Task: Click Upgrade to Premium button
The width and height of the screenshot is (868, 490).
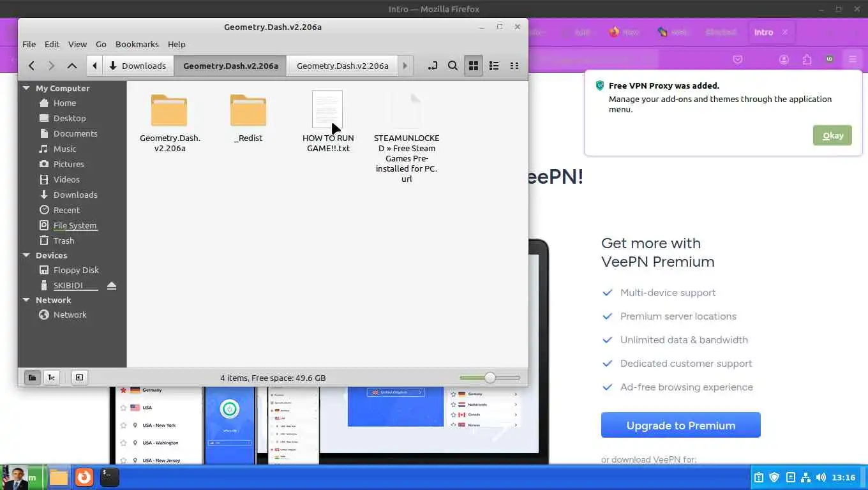Action: pos(680,426)
